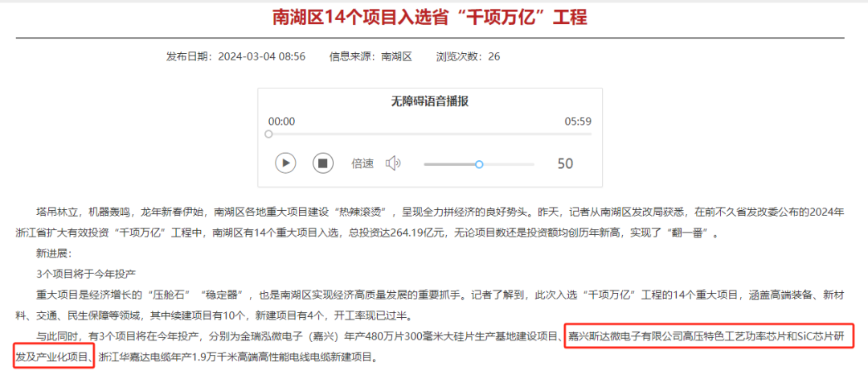Click the 发布日期 2024-03-04 timestamp
868x371 pixels.
pos(235,56)
